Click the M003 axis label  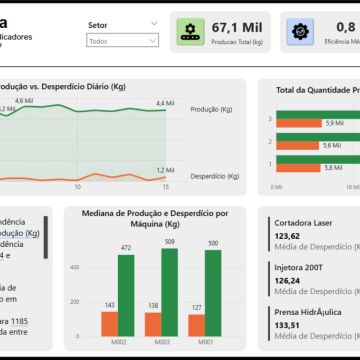[162, 342]
